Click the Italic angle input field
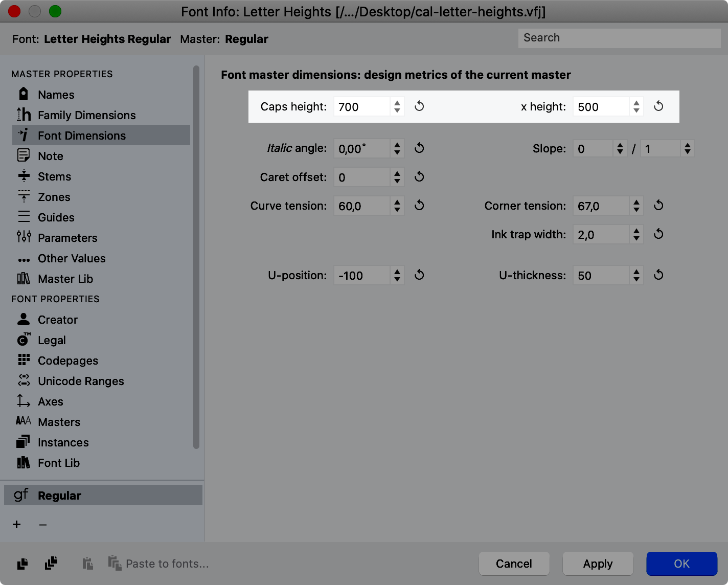Viewport: 728px width, 585px height. pyautogui.click(x=362, y=149)
